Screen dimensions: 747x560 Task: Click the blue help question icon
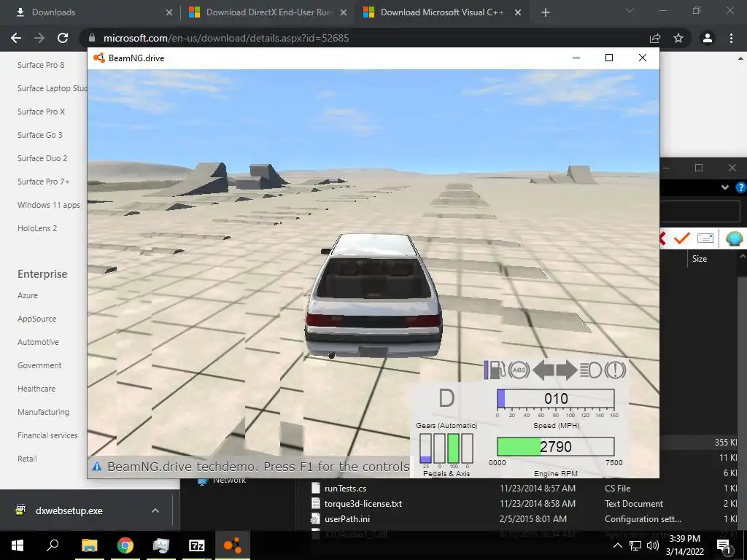741,187
